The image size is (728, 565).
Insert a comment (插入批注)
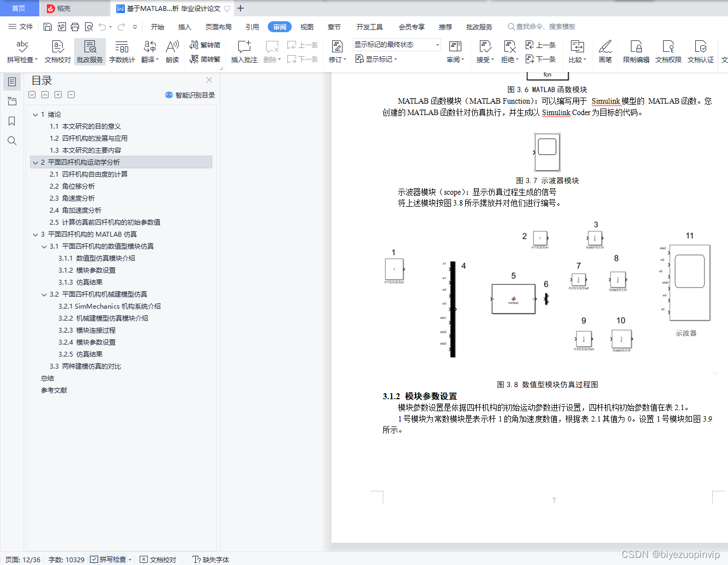click(244, 52)
